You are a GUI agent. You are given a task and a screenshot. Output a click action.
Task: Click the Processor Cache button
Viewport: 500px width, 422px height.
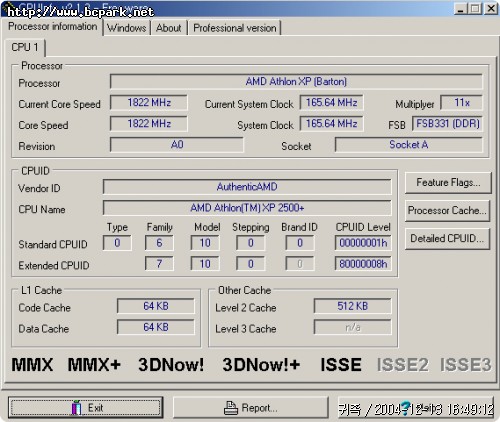[447, 211]
